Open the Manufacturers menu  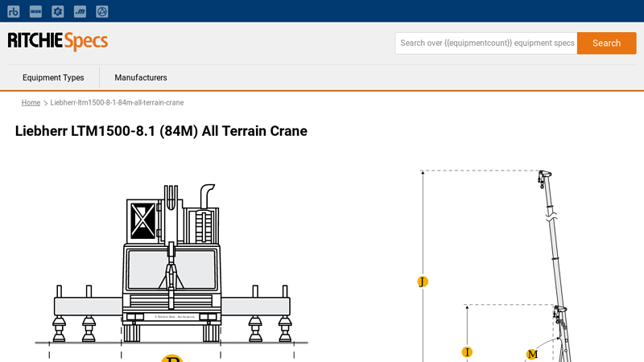[x=141, y=77]
